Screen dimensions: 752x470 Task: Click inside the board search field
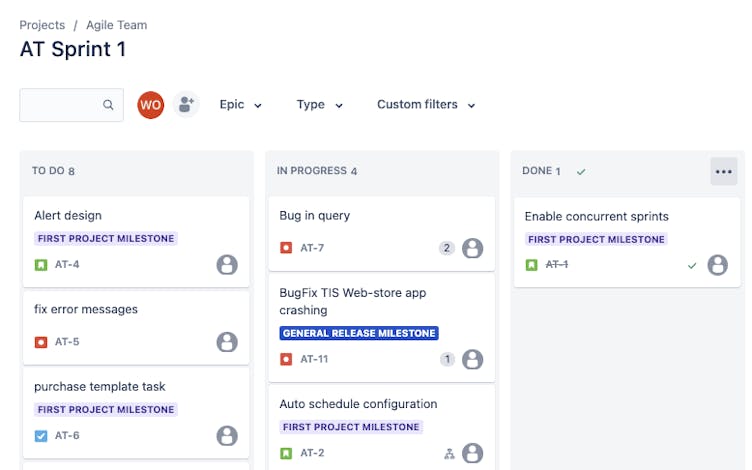click(71, 105)
